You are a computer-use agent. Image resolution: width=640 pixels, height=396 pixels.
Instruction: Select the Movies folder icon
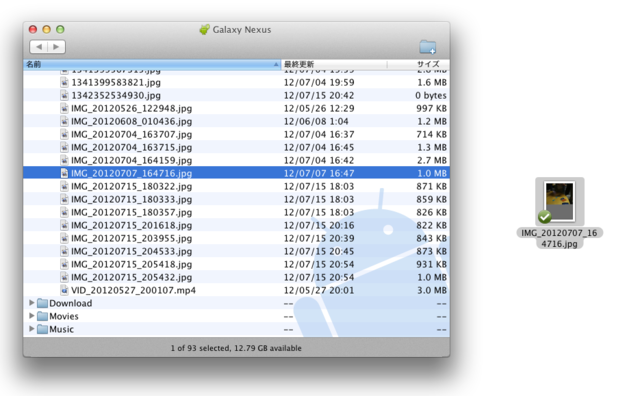click(x=42, y=316)
